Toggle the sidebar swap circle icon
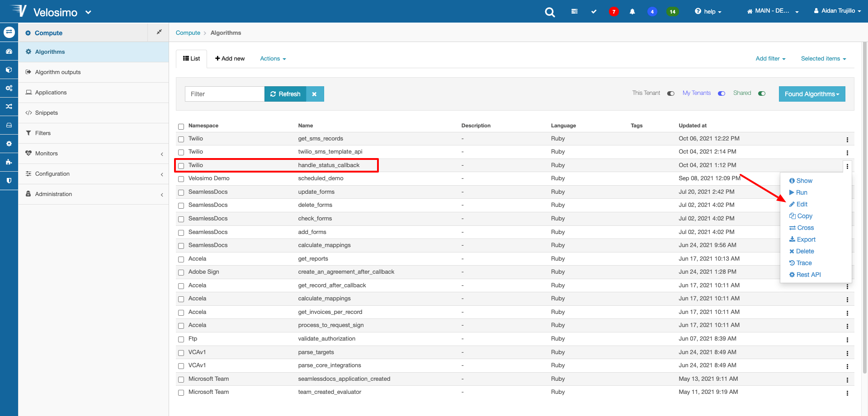Image resolution: width=868 pixels, height=416 pixels. (x=9, y=32)
